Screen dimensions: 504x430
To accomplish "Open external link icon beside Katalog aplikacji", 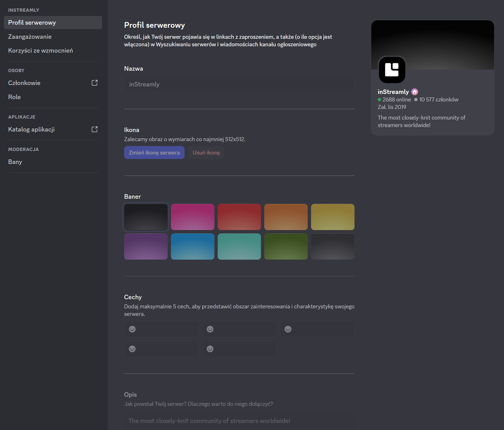I will click(95, 129).
